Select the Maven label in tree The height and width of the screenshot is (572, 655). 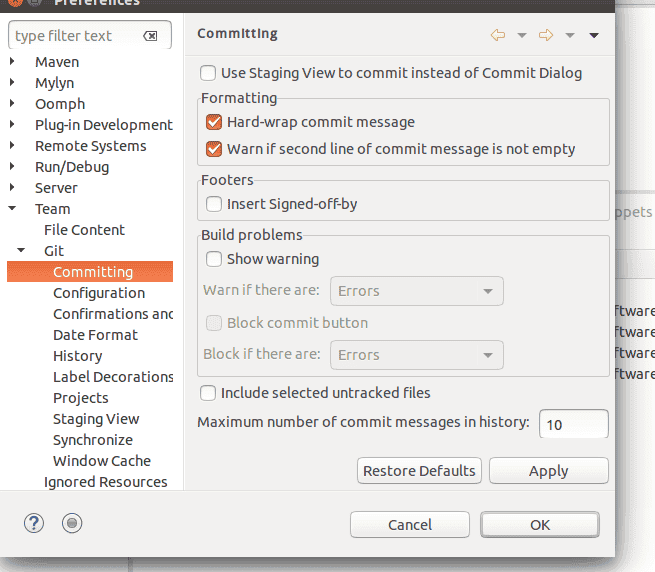(57, 62)
